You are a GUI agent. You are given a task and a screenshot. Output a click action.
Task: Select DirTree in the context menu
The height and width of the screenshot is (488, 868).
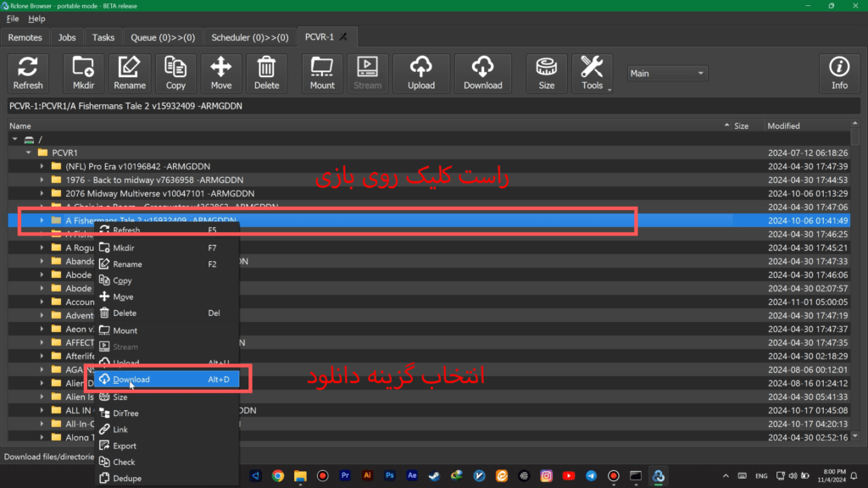125,413
